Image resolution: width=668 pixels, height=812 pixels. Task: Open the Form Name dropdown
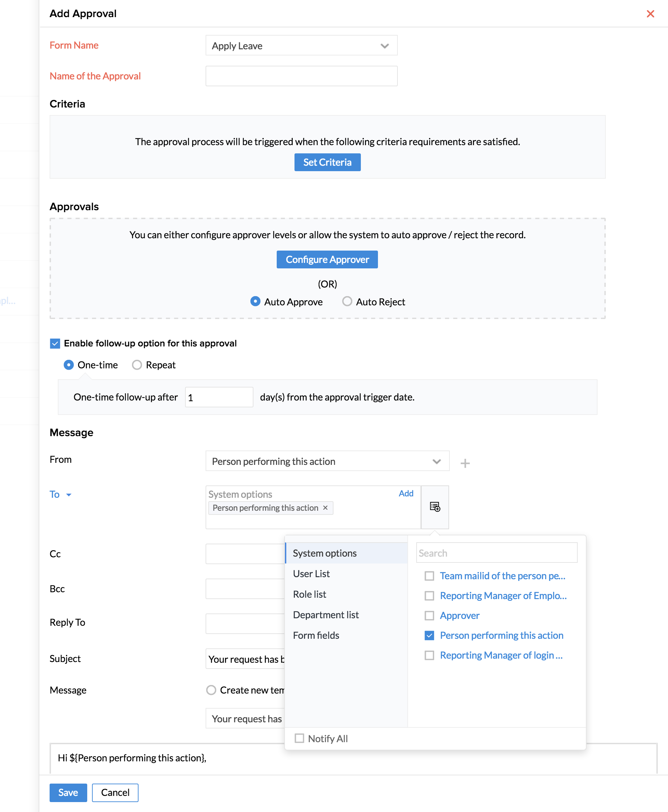pos(301,46)
